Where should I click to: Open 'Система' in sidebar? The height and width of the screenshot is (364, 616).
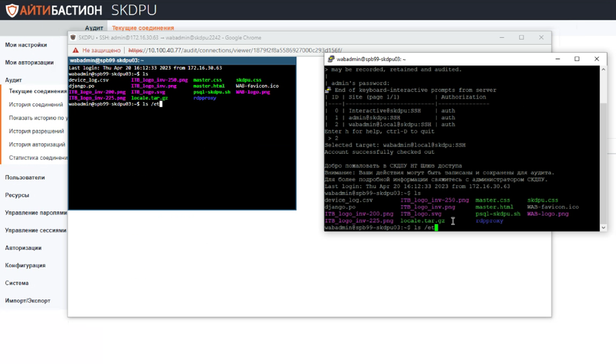point(17,283)
